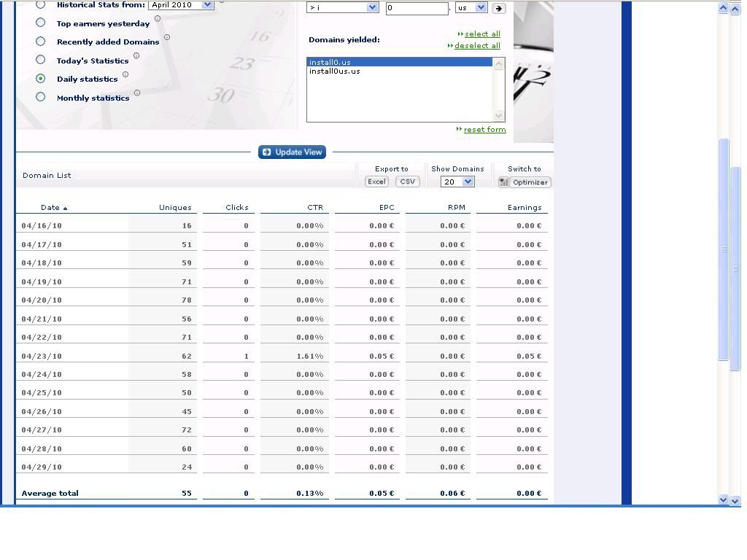The height and width of the screenshot is (560, 747).
Task: Click the info icon beside Today's Statistics
Action: pyautogui.click(x=136, y=56)
